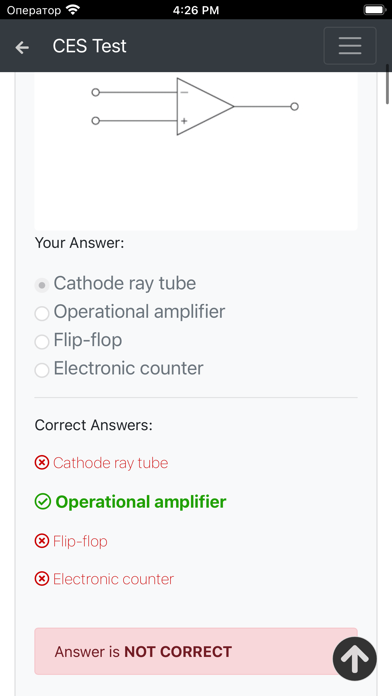Tap the 4:26 PM clock

click(196, 10)
